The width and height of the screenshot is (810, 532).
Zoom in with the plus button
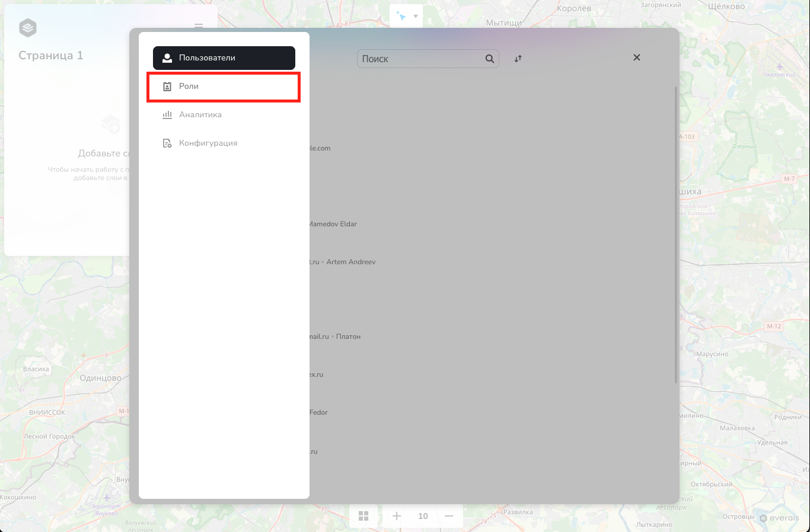[397, 516]
